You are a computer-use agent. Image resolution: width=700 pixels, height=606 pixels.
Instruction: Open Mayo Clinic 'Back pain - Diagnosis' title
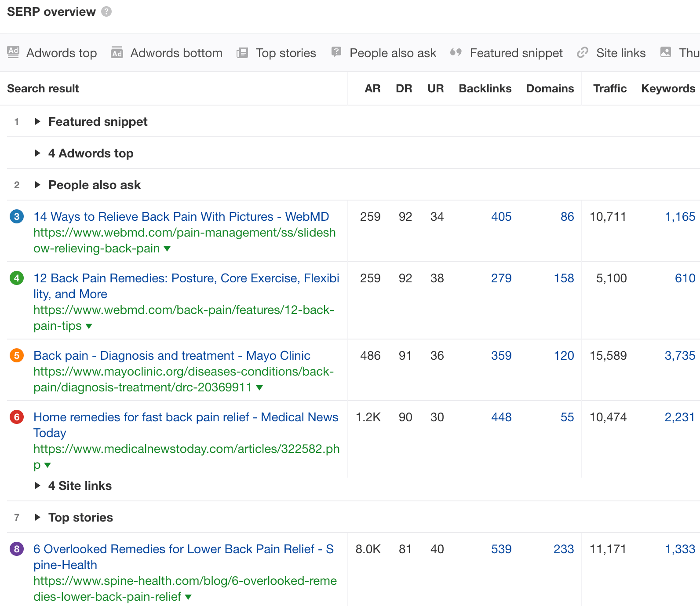click(172, 355)
